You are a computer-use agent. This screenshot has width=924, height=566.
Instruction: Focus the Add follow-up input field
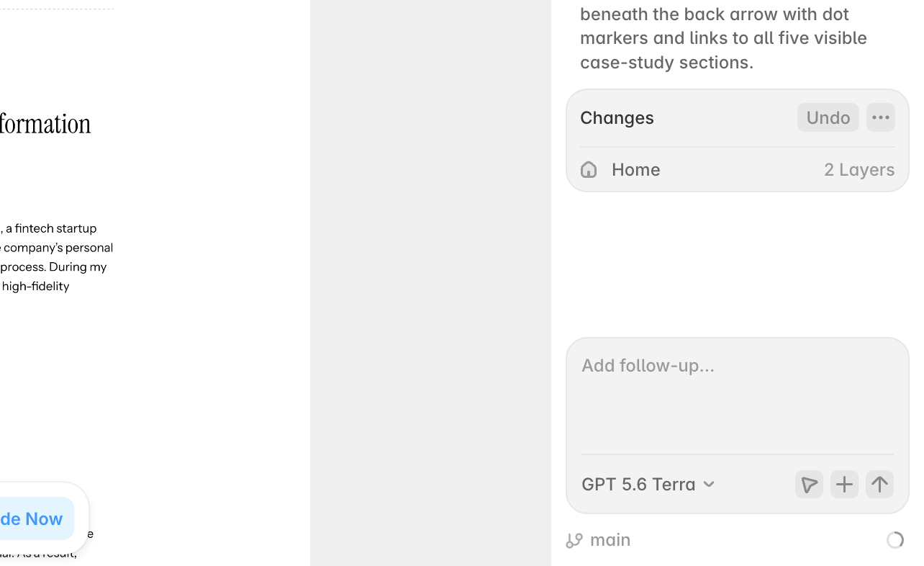click(738, 396)
